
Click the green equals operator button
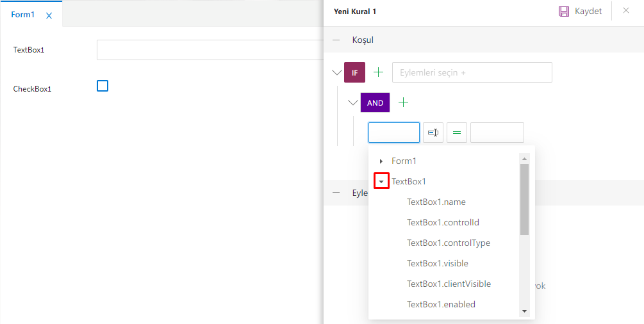pos(457,133)
